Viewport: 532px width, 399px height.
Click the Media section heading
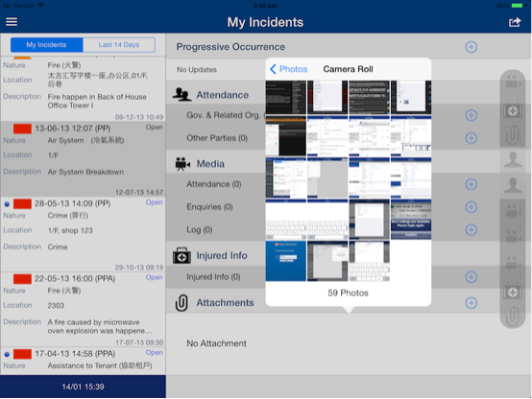pyautogui.click(x=210, y=164)
